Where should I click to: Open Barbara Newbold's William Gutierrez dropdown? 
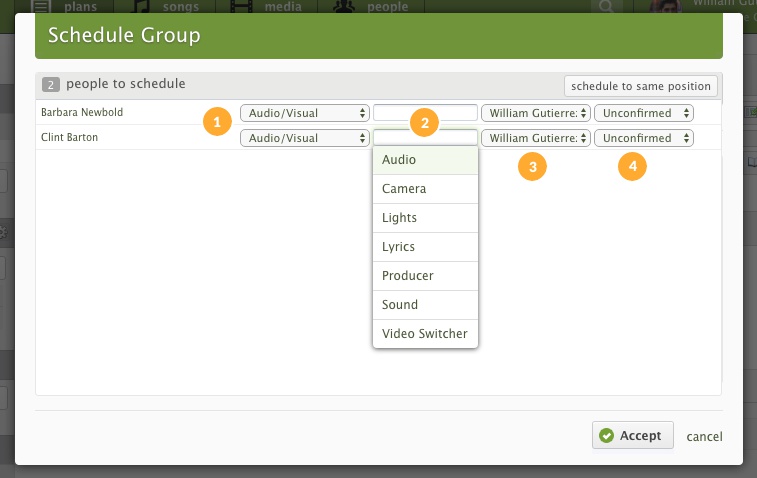click(536, 113)
